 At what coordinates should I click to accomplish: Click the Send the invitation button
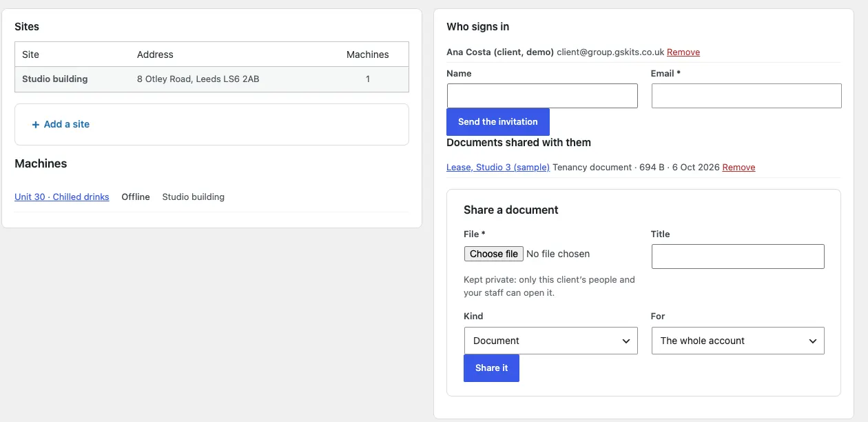498,122
